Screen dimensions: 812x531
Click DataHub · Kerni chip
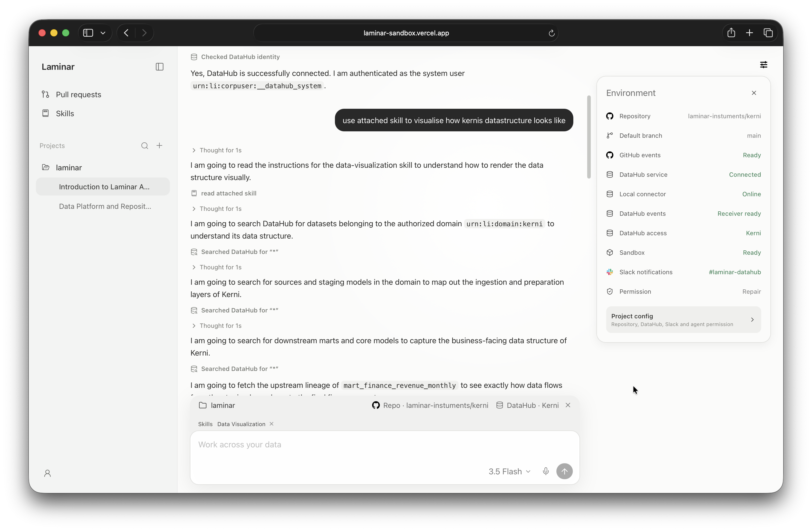[527, 405]
